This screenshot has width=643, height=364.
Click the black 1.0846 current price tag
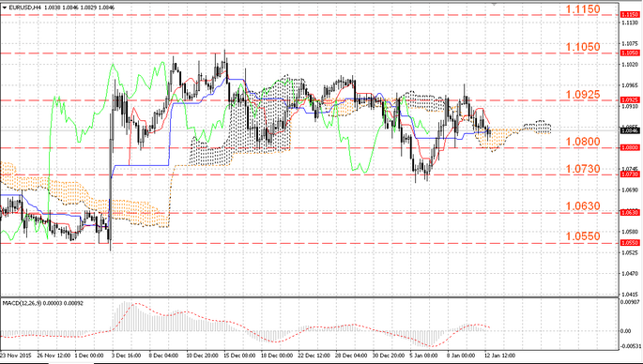pos(630,130)
